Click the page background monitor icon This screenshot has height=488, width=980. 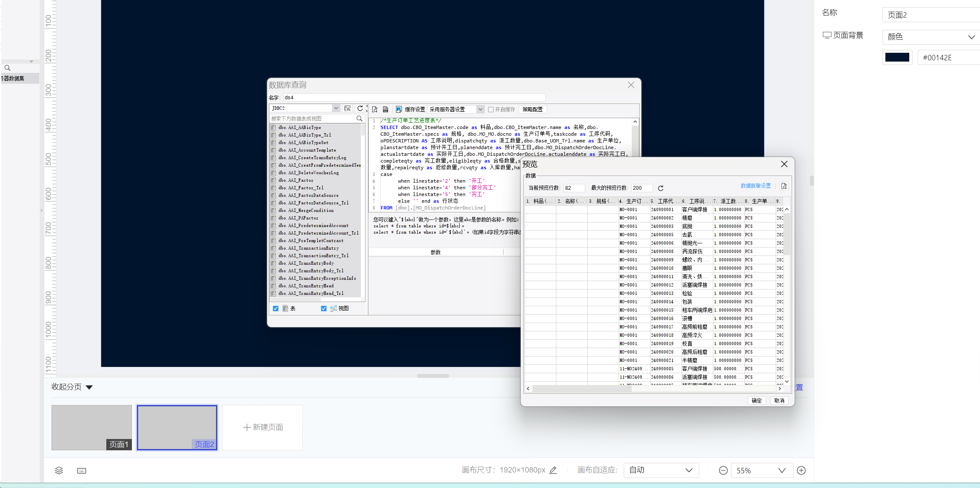tap(827, 35)
